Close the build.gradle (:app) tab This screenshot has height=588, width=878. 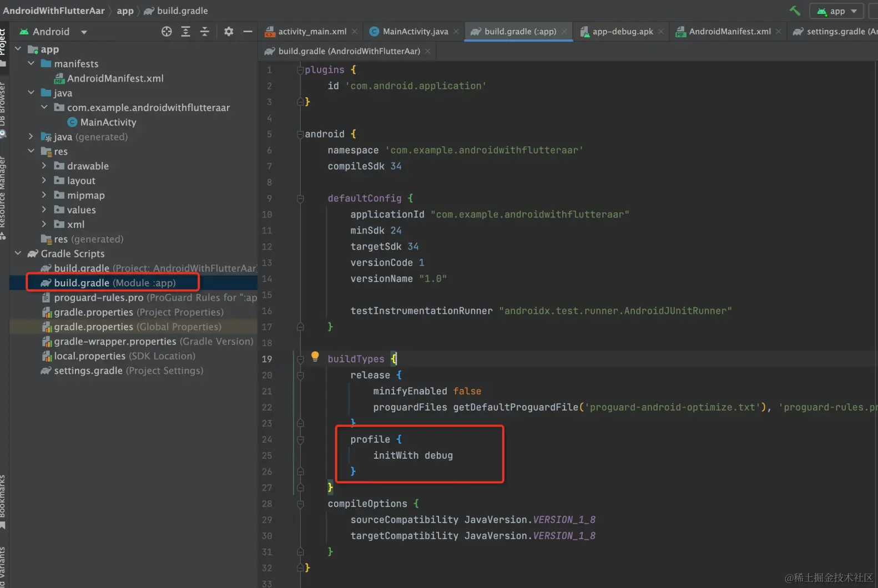coord(564,32)
